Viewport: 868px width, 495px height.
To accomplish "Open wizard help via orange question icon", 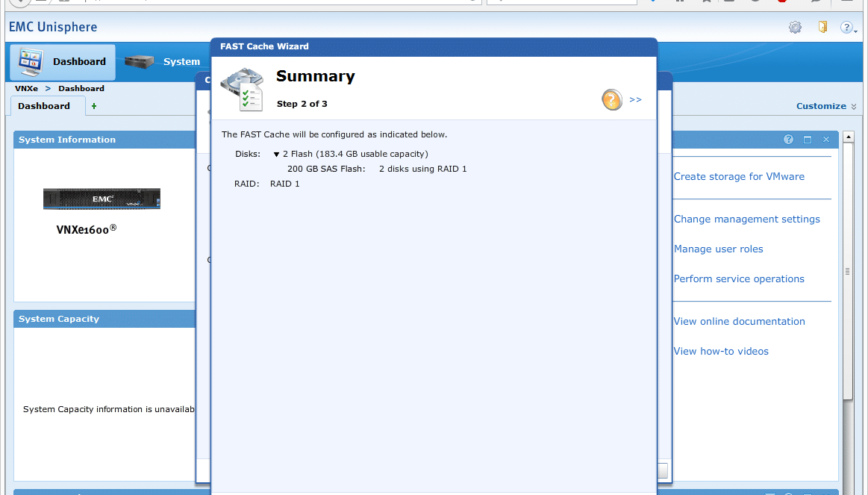I will tap(612, 99).
